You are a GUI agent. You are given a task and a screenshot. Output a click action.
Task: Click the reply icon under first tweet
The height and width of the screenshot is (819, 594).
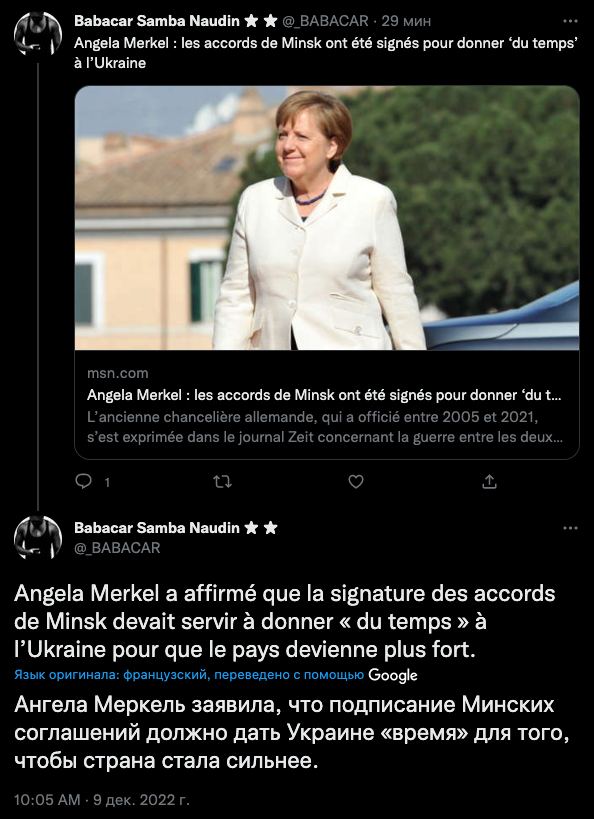(84, 481)
